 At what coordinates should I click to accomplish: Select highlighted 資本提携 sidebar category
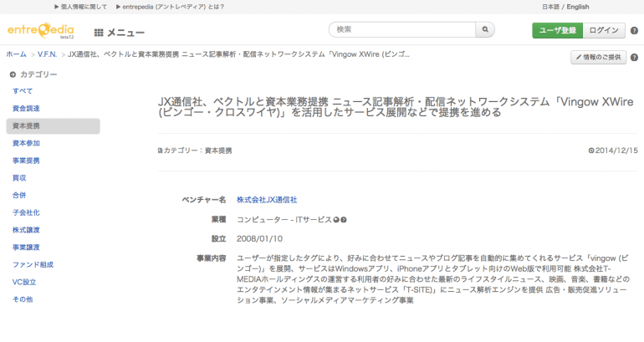[x=53, y=126]
